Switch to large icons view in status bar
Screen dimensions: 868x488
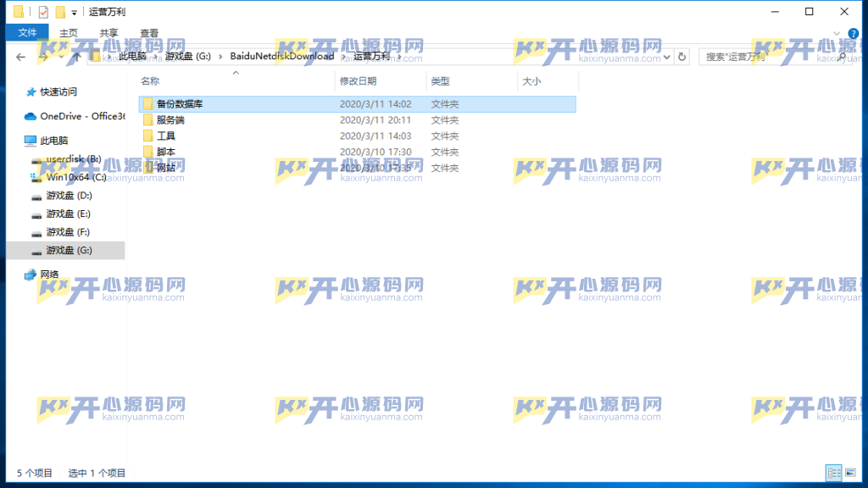click(x=849, y=473)
